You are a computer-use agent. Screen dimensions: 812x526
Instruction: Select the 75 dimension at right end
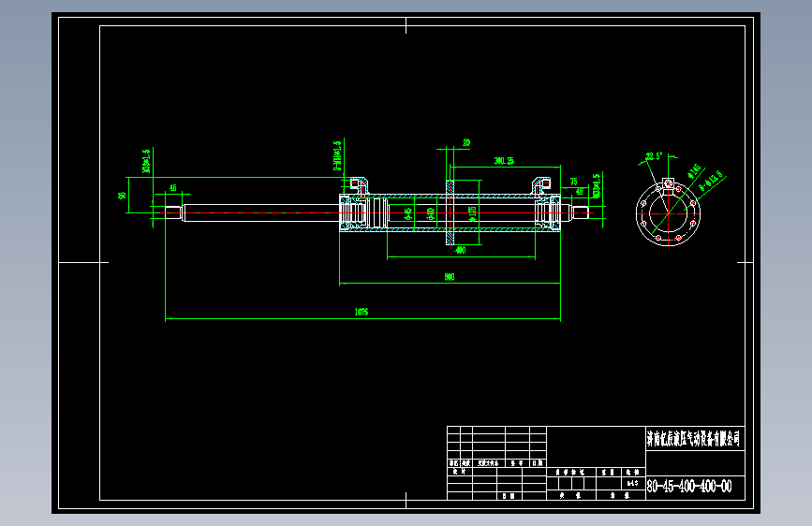[573, 182]
